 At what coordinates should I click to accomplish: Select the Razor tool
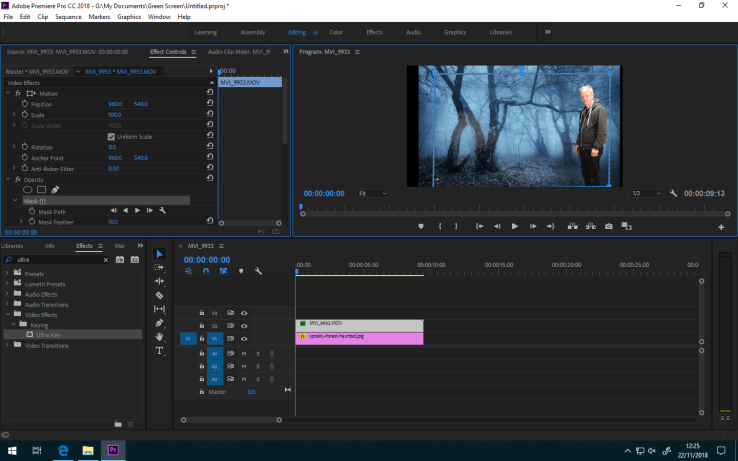(x=159, y=295)
